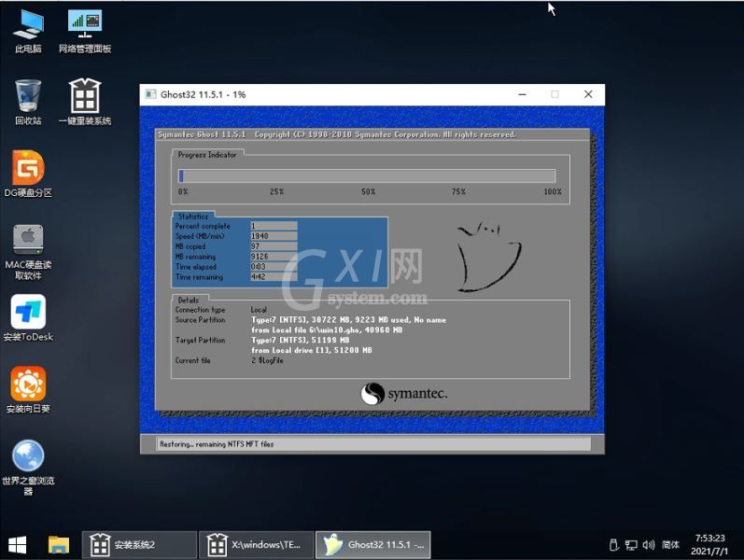Screen dimensions: 744x560
Task: Select the Ghost32 11.5.1 taskbar item
Action: pyautogui.click(x=373, y=545)
